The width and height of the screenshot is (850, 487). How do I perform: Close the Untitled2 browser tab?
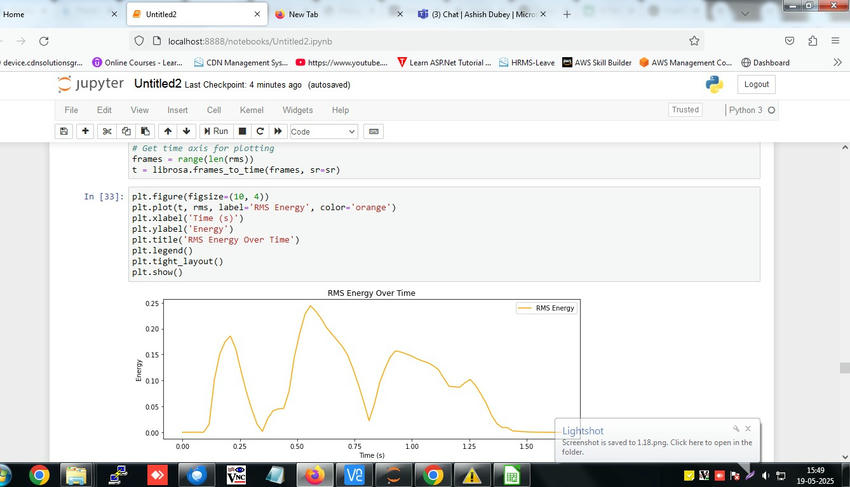[x=257, y=14]
